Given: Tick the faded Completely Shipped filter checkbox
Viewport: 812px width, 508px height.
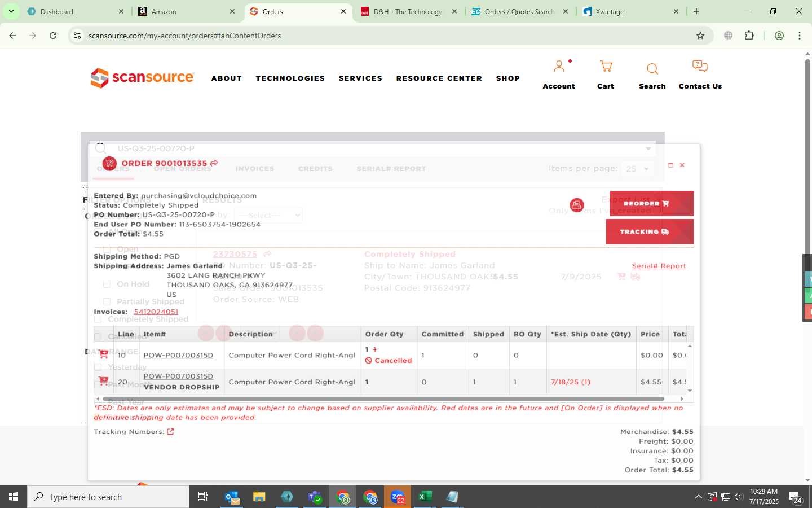Looking at the screenshot, I should [98, 319].
